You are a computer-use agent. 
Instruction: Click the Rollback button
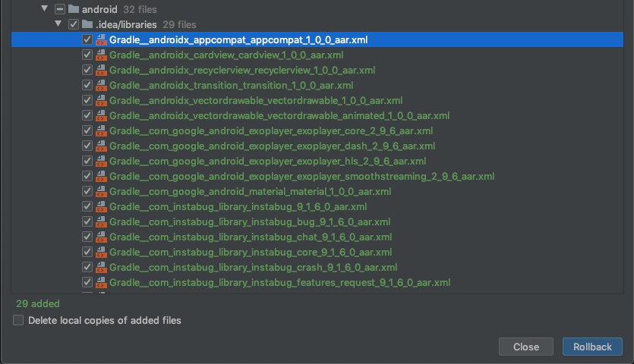pyautogui.click(x=592, y=347)
